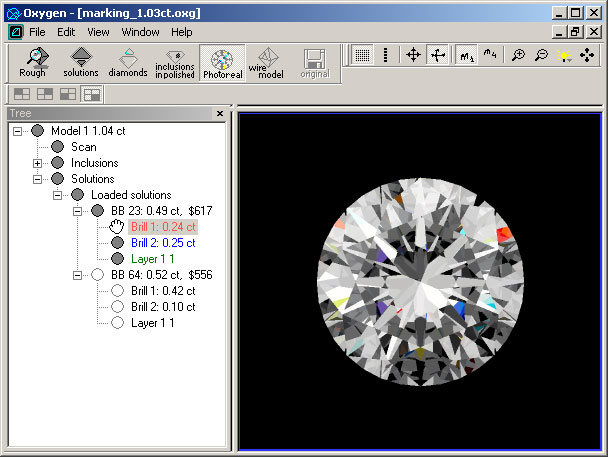
Task: Open the solutions view
Action: click(81, 62)
